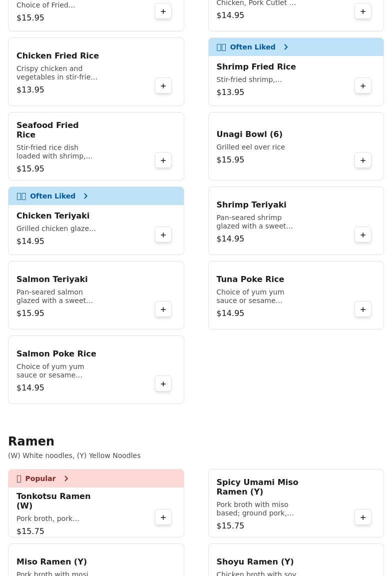This screenshot has height=576, width=392.
Task: Add Tonkotsu Ramen (W) to order
Action: click(x=163, y=517)
